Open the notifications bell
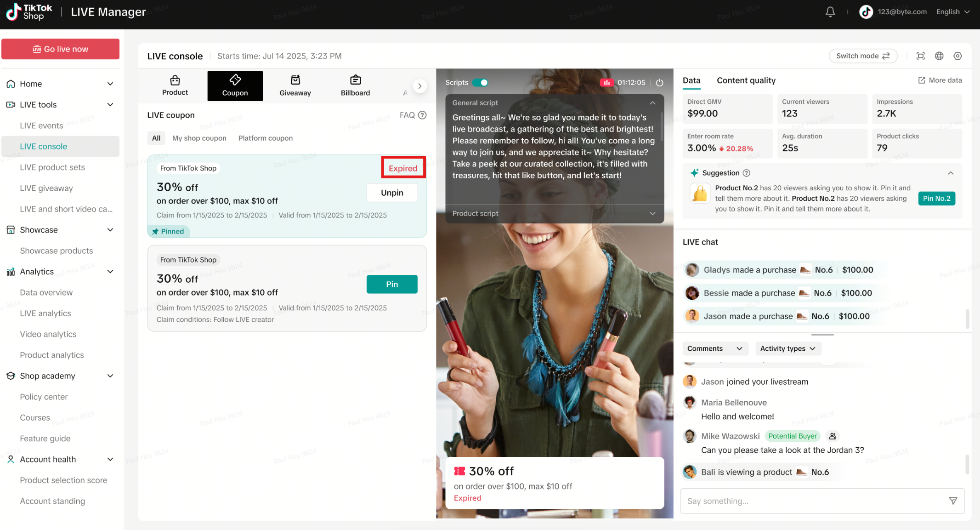 (830, 12)
